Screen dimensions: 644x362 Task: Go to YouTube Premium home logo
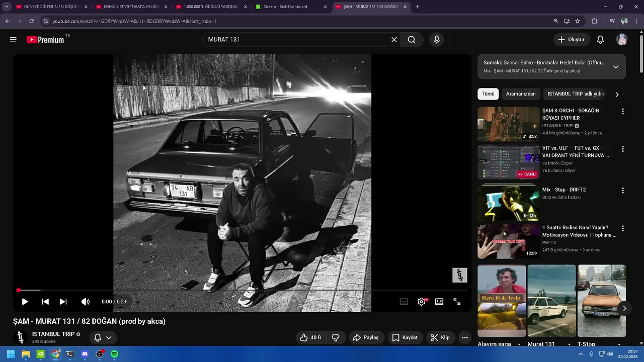[45, 40]
